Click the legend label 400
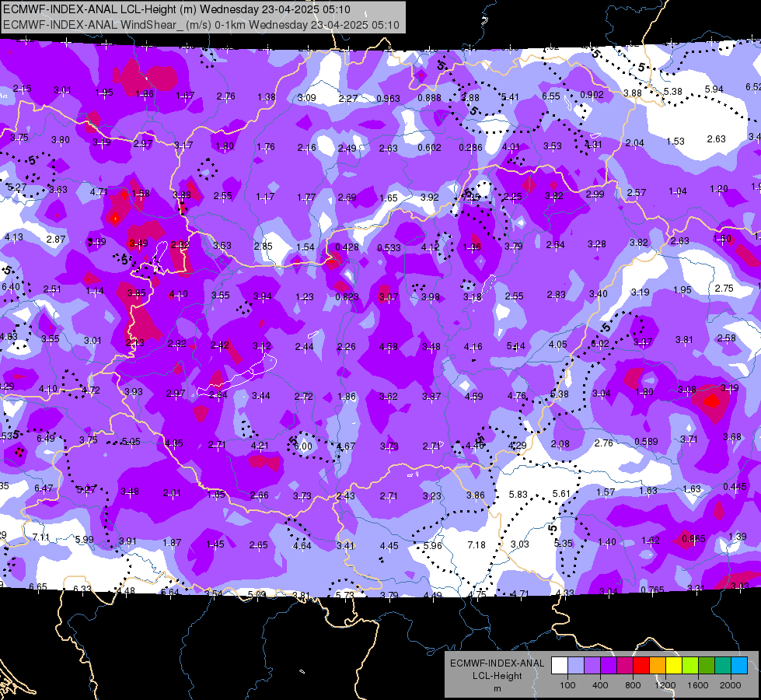 [x=600, y=685]
